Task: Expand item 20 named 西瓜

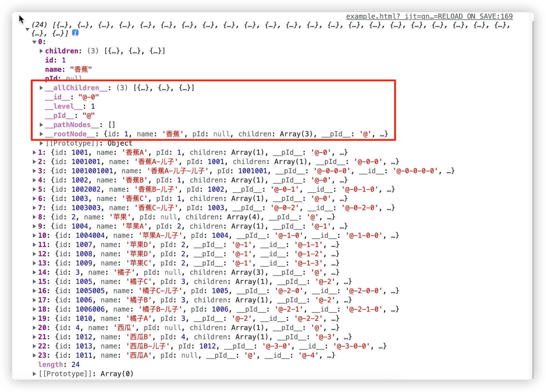Action: tap(34, 328)
